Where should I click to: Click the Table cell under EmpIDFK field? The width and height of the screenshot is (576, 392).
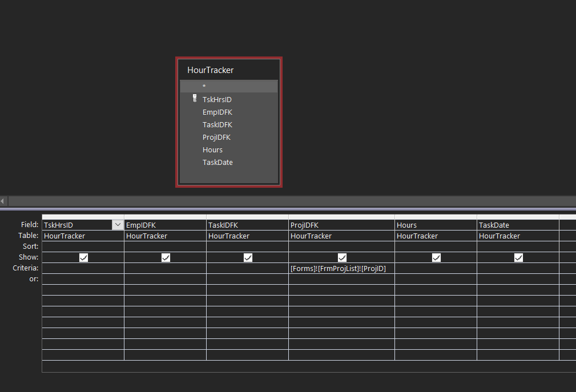point(166,236)
